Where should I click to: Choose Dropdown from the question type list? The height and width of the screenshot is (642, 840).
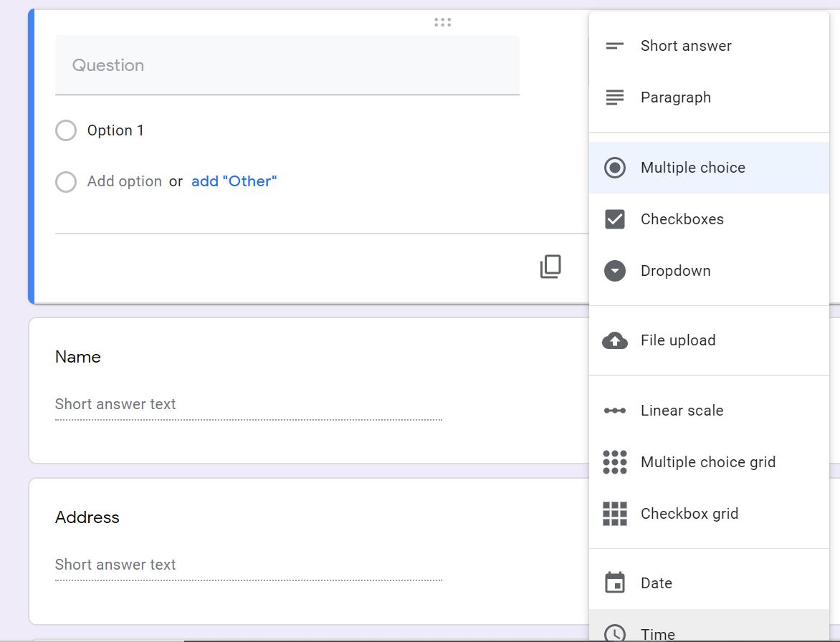(x=674, y=271)
